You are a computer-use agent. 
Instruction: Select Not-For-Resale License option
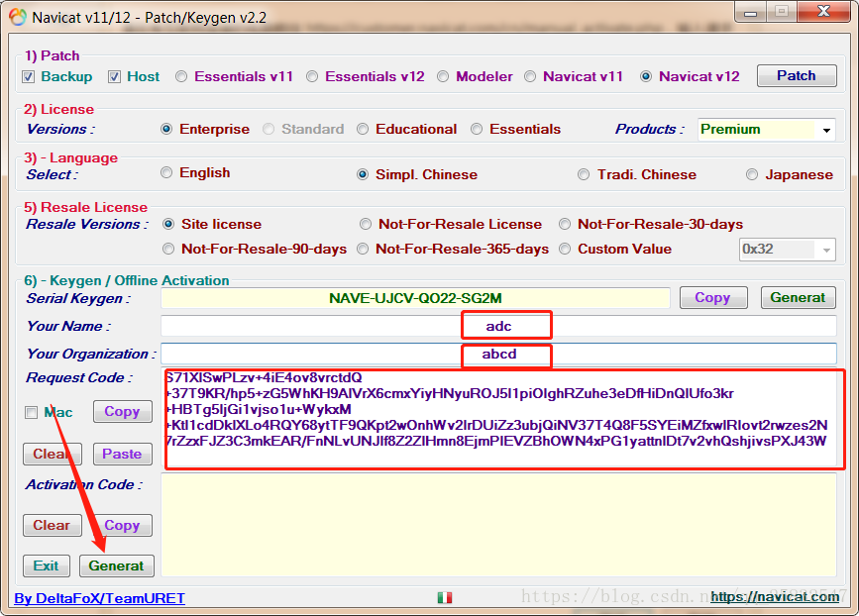(366, 224)
